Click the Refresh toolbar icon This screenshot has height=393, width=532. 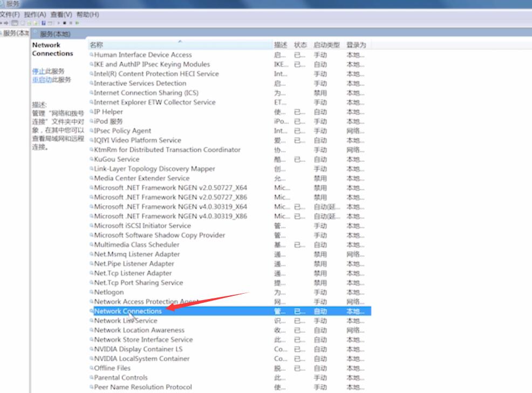coord(29,23)
